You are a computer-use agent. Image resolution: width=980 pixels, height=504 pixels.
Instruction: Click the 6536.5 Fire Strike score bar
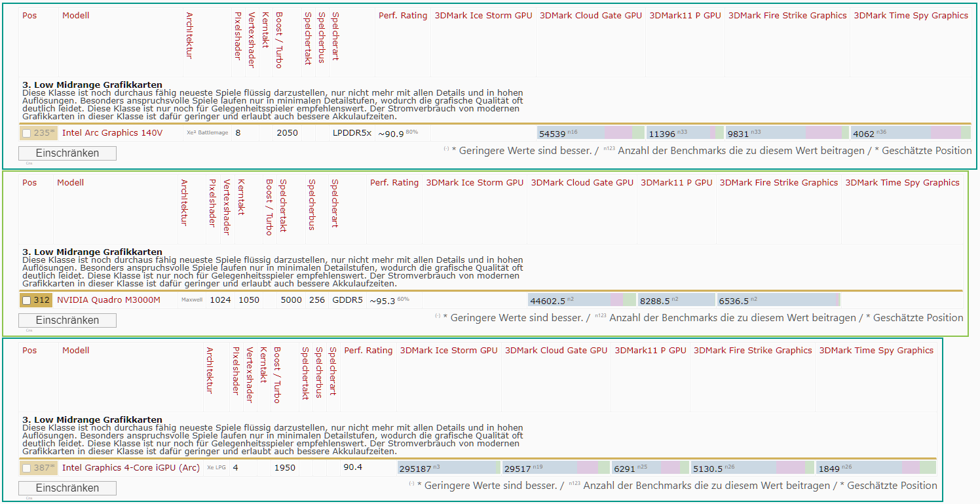779,301
